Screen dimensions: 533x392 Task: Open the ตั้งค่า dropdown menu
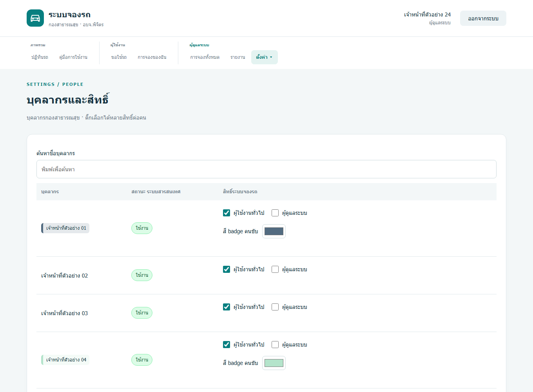(x=265, y=57)
